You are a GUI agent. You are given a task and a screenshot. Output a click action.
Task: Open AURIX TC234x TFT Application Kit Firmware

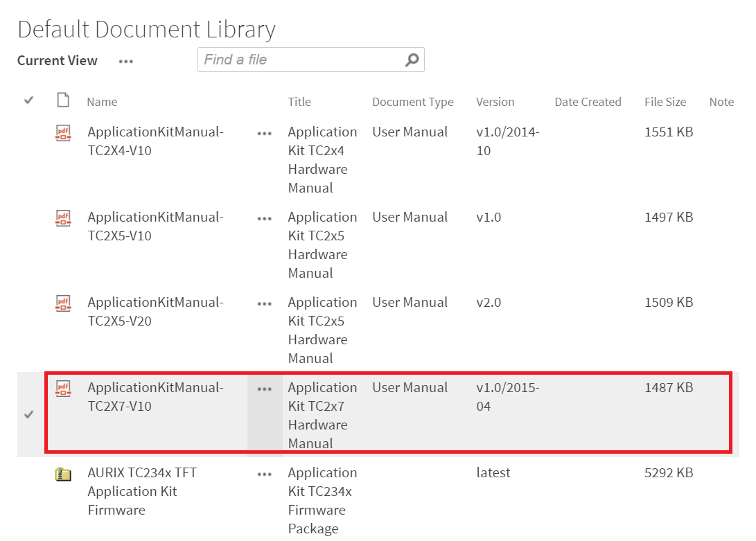pyautogui.click(x=142, y=491)
